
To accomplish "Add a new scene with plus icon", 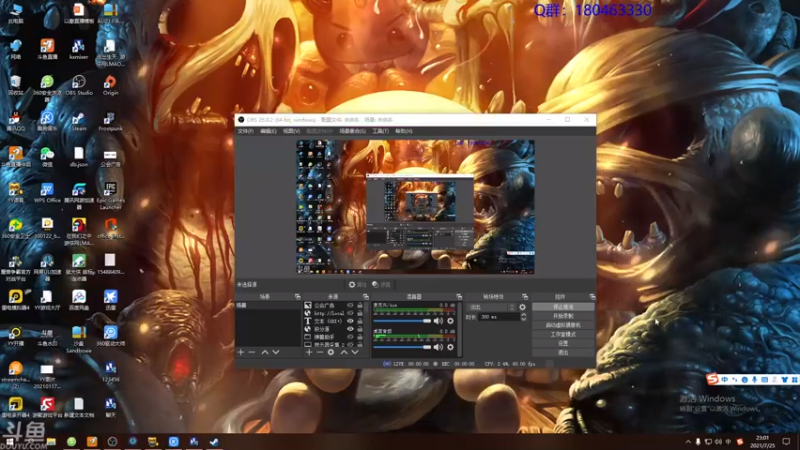I will pyautogui.click(x=241, y=352).
